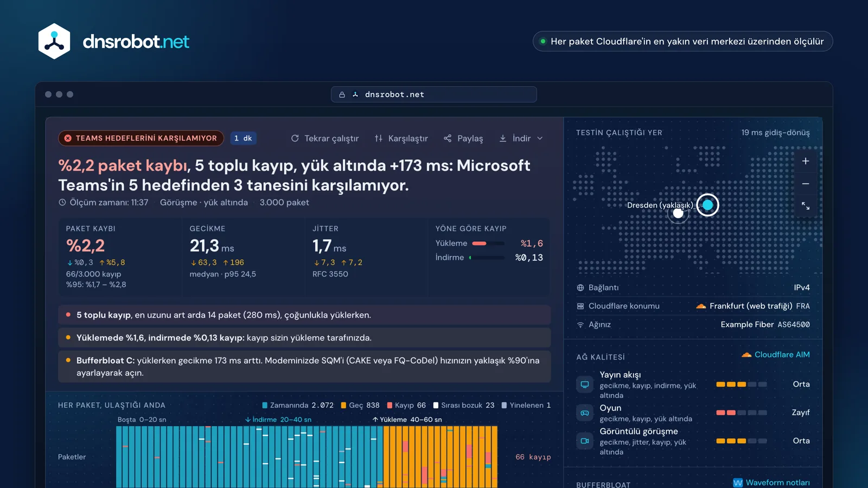Viewport: 868px width, 488px height.
Task: Click the Yüklemede %1,6 finding row
Action: (304, 338)
